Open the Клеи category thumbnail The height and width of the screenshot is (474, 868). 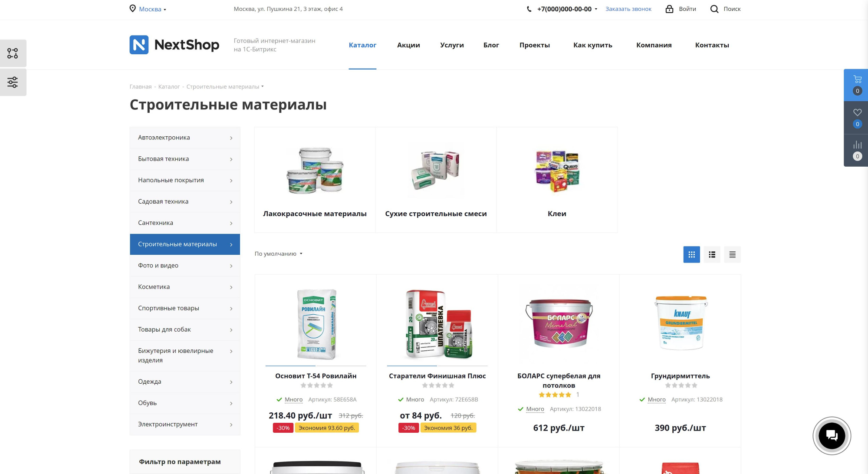pyautogui.click(x=557, y=180)
